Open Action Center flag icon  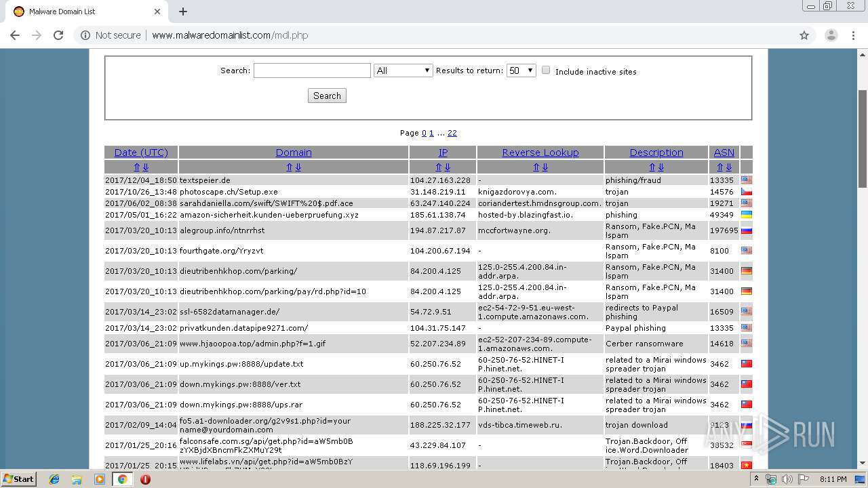804,479
